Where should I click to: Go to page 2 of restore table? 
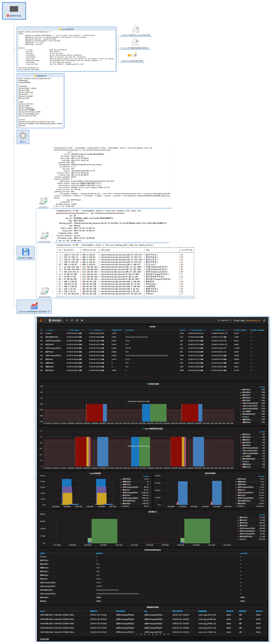(x=141, y=634)
